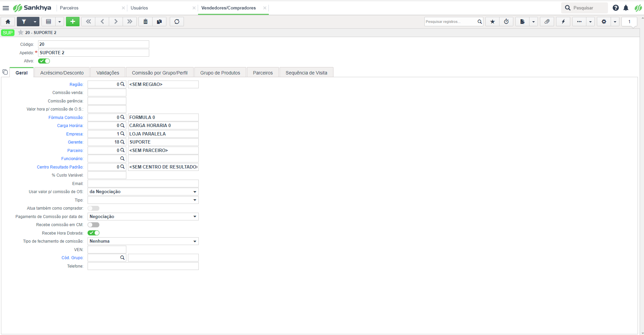Open the three-dots more options button
Screen dimensions: 644x335
point(579,22)
